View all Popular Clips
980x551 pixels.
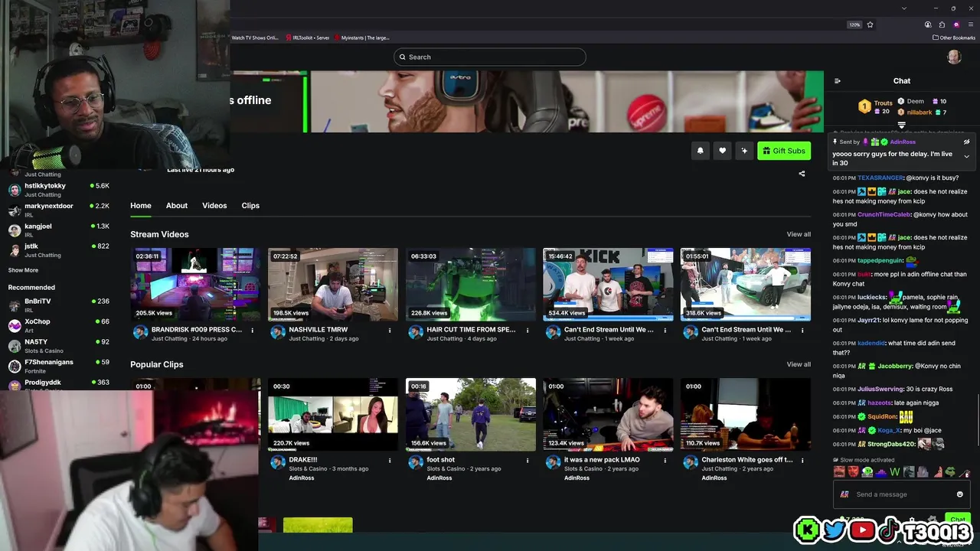[x=799, y=364]
